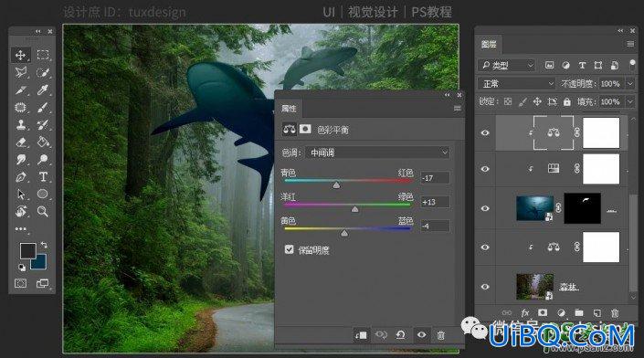The width and height of the screenshot is (644, 358).
Task: Select the Clone Stamp tool
Action: [20, 125]
